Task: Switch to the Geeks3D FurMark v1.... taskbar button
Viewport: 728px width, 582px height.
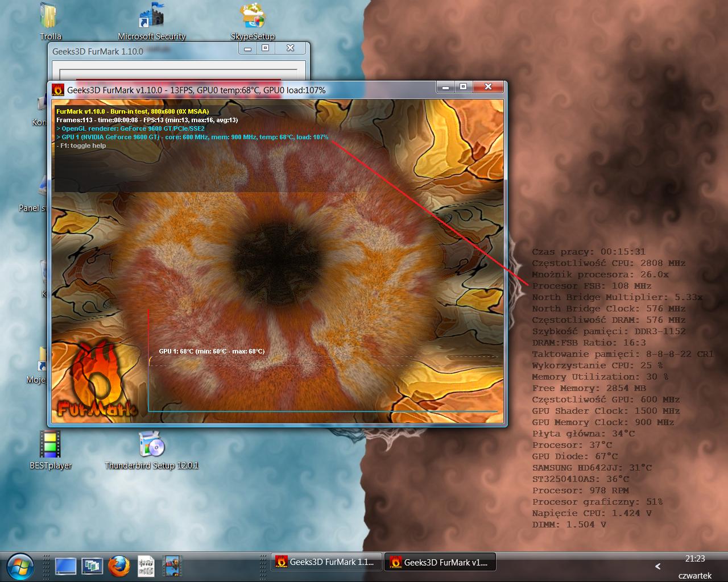Action: (440, 562)
